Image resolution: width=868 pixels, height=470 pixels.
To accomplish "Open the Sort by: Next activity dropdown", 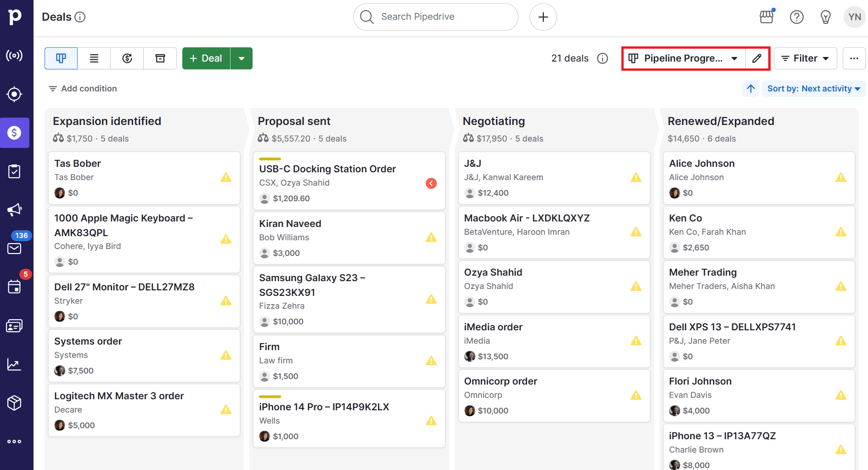I will point(814,89).
